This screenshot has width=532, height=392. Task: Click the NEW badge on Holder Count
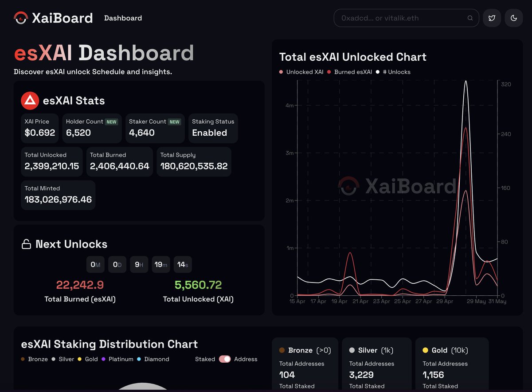111,122
